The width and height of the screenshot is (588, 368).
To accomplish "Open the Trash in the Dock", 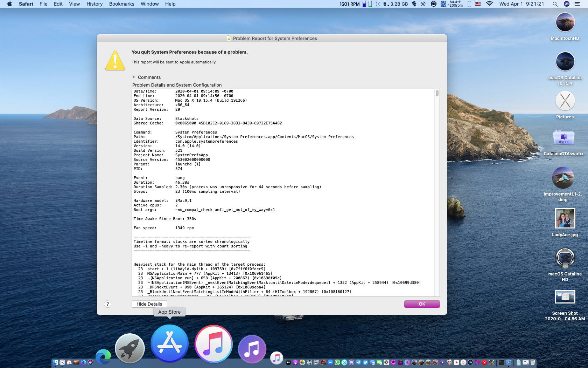I will pos(533,362).
